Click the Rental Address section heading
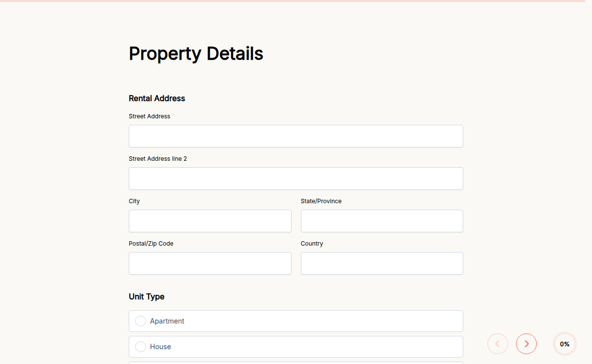 [157, 98]
